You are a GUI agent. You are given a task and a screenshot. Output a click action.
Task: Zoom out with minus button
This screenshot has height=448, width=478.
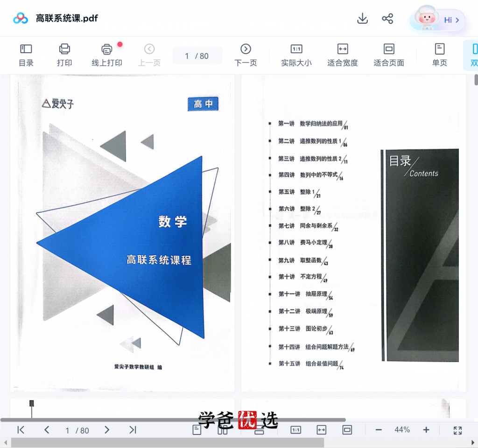tap(379, 430)
